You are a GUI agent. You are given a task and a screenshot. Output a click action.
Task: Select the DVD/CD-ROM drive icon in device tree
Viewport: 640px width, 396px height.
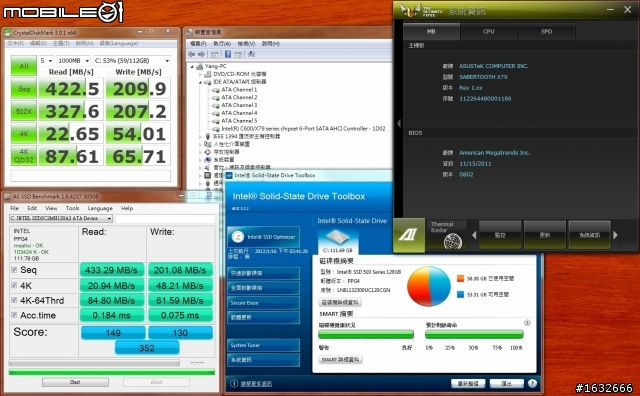tap(208, 74)
